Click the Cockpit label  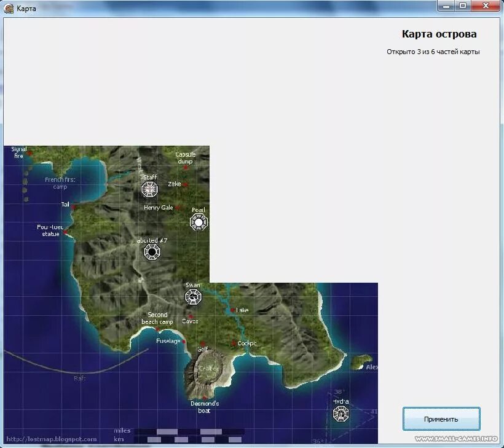(x=247, y=344)
